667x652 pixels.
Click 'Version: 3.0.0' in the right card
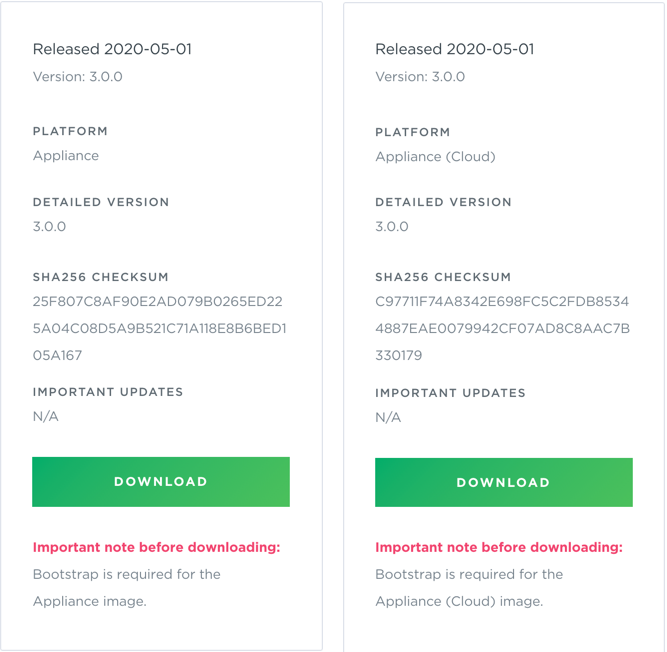(x=420, y=76)
